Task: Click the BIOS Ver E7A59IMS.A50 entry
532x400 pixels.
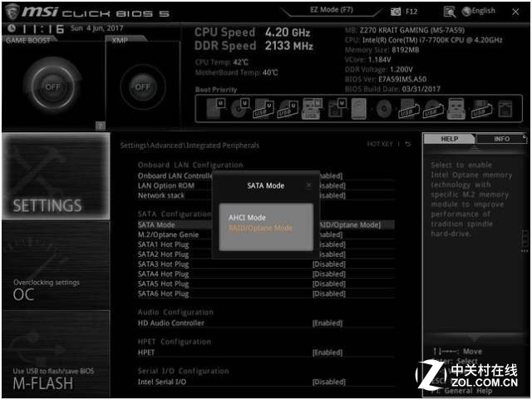Action: (x=386, y=80)
